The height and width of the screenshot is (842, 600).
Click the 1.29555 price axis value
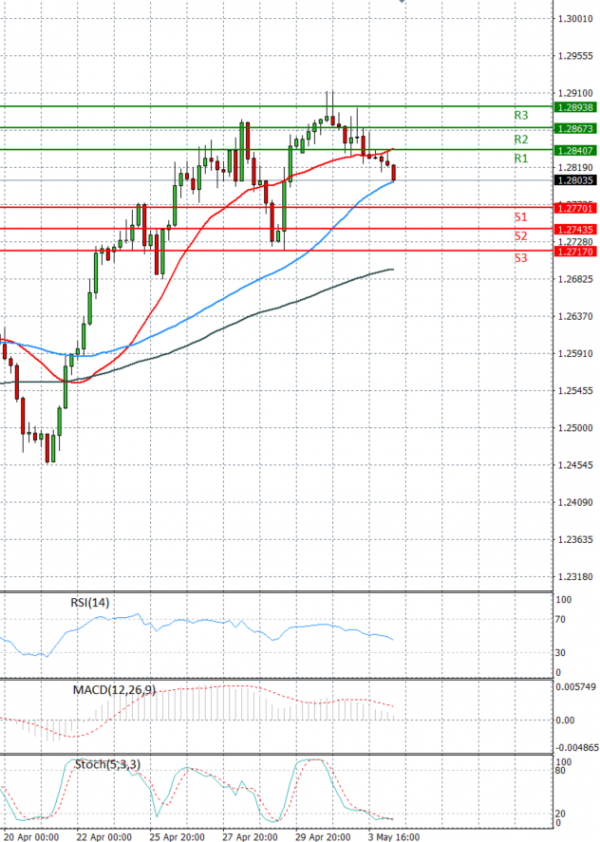tap(575, 56)
